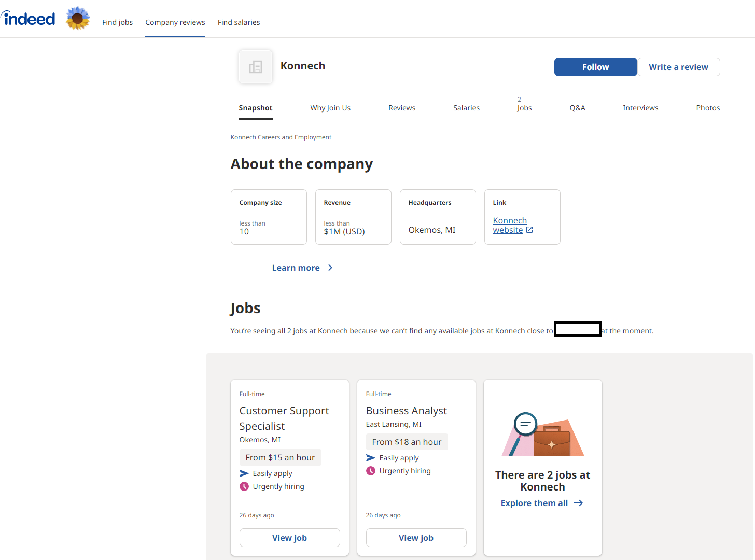This screenshot has height=560, width=755.
Task: Click the 'From $15 an hour' salary tag
Action: pos(281,457)
